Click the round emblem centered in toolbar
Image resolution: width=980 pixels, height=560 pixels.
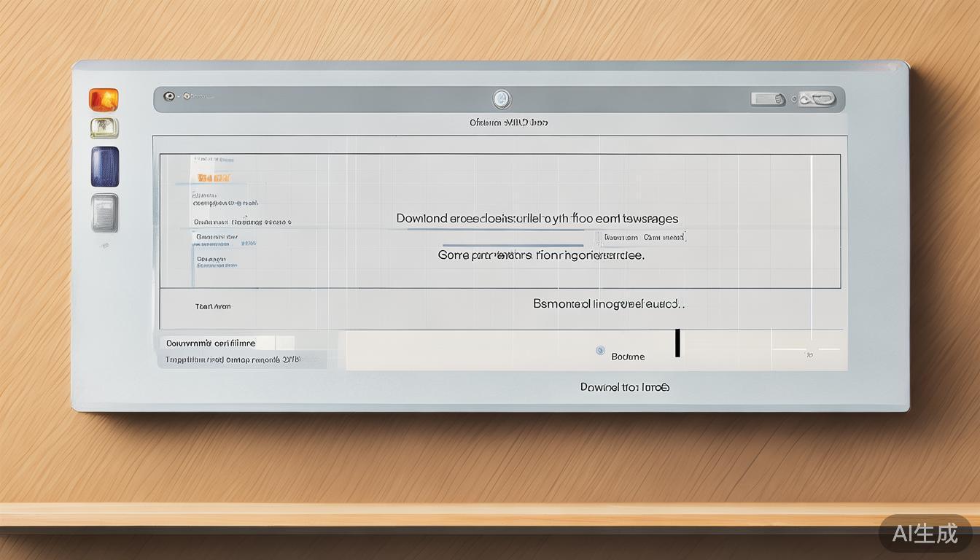coord(502,99)
